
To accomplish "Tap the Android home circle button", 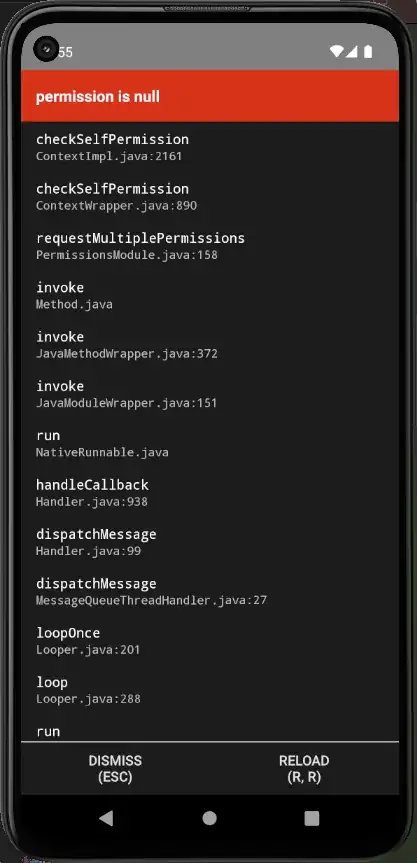I will point(209,818).
